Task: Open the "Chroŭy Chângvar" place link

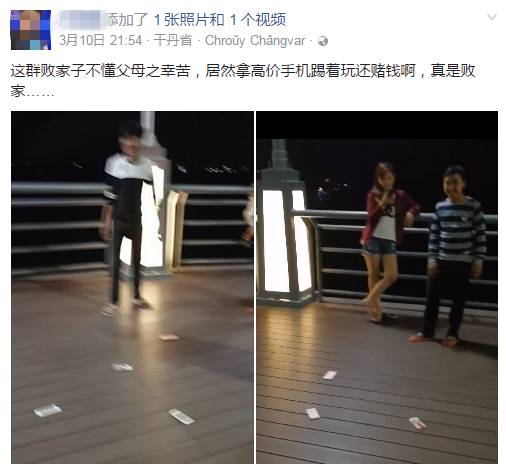Action: 255,41
